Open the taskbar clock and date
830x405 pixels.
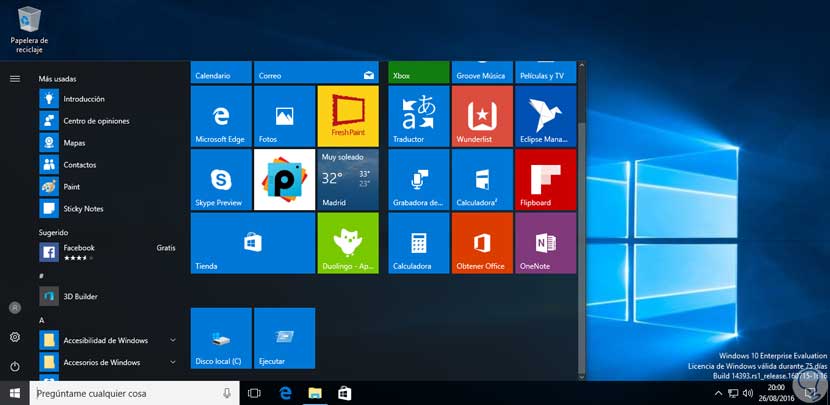pyautogui.click(x=776, y=393)
